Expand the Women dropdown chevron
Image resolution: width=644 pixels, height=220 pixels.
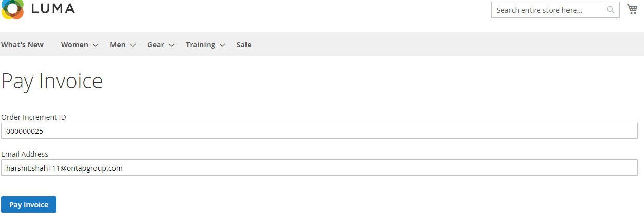click(x=96, y=45)
